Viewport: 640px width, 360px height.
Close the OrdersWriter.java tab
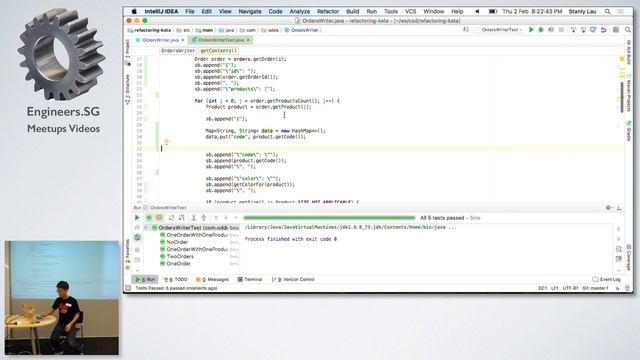coord(183,40)
